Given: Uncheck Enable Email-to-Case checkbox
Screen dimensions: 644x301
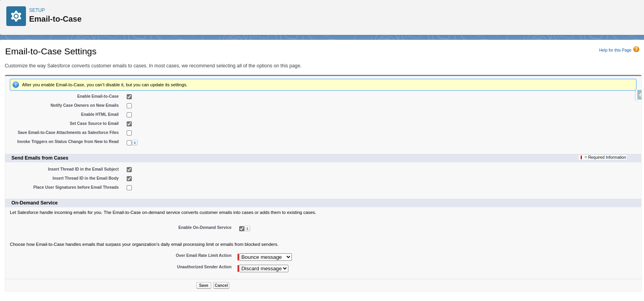Looking at the screenshot, I should (129, 97).
